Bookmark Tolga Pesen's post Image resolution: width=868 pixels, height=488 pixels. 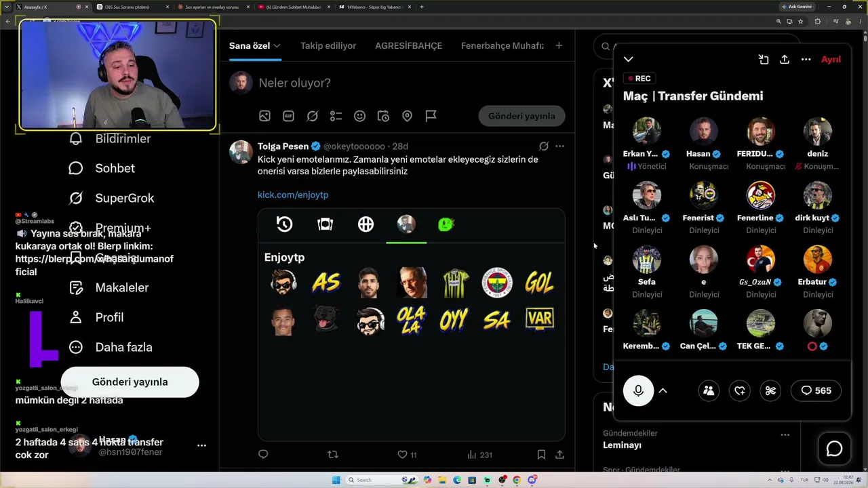tap(541, 455)
